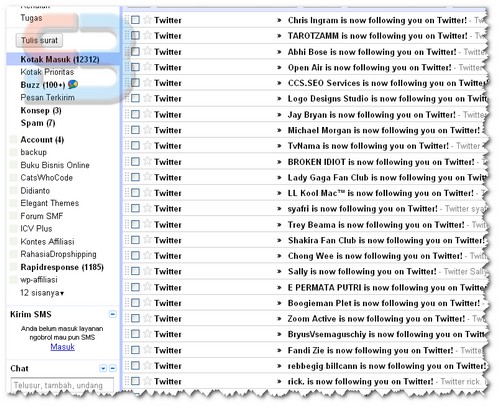Star the Sally following email
Screen dimensions: 500x407
pos(147,271)
